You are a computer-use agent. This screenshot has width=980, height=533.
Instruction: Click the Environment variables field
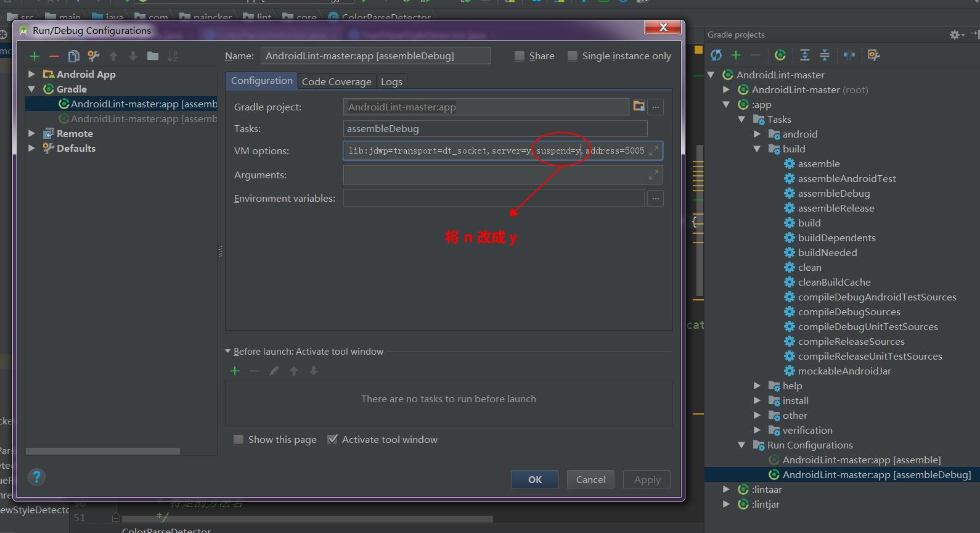494,199
